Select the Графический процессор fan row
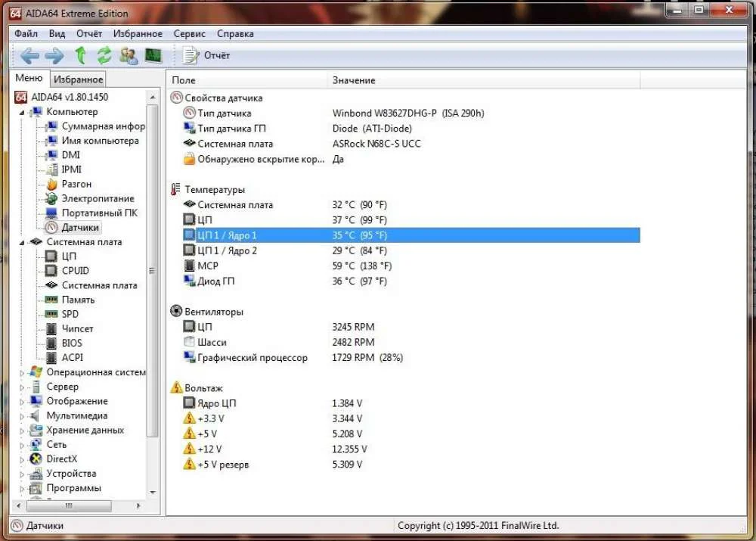Viewport: 756px width, 541px height. (411, 358)
